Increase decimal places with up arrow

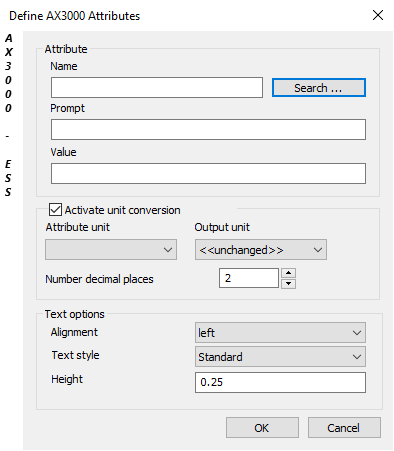288,273
